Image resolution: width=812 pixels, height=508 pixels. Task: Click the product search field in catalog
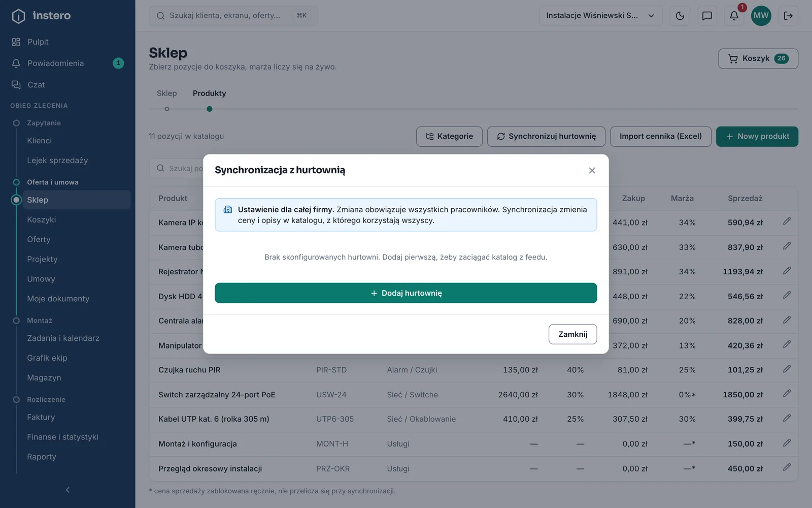coord(177,168)
